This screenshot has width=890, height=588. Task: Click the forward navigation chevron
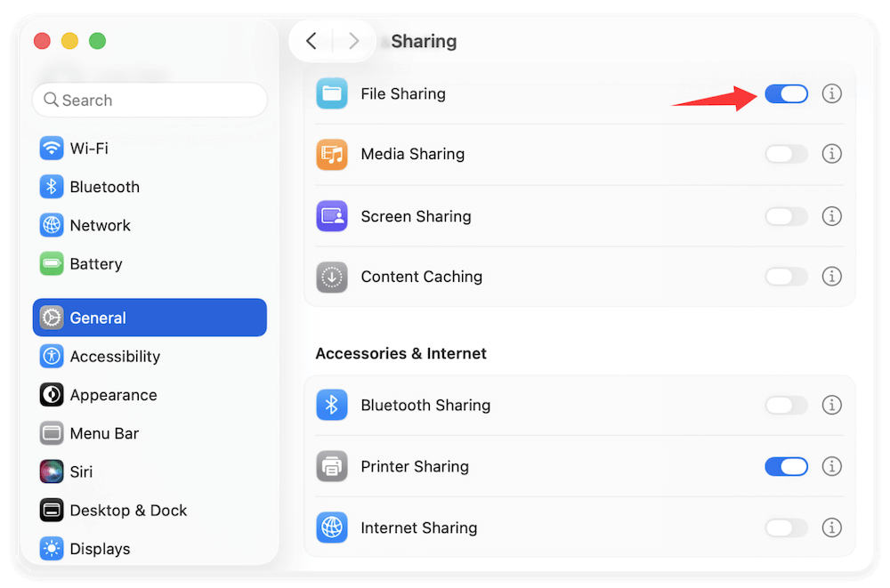353,41
